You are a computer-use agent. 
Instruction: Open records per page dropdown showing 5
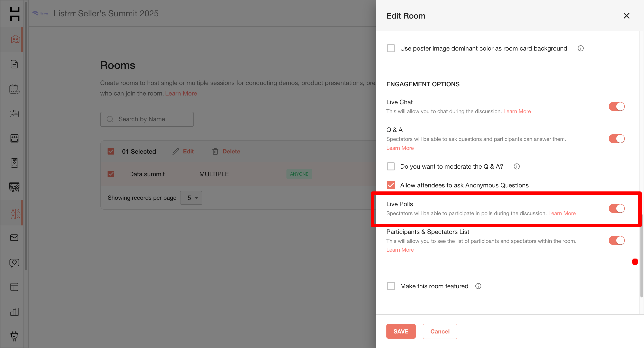(191, 198)
